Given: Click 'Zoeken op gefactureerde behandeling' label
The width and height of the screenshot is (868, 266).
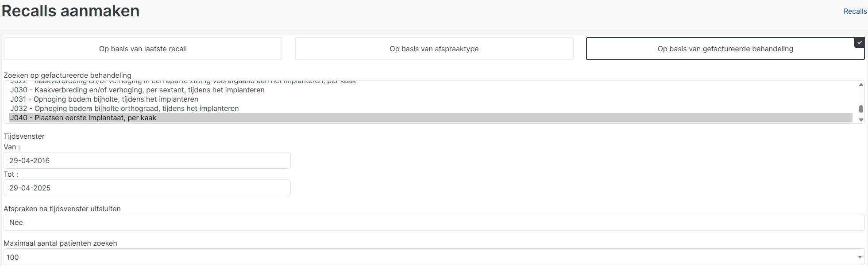Looking at the screenshot, I should (x=67, y=75).
